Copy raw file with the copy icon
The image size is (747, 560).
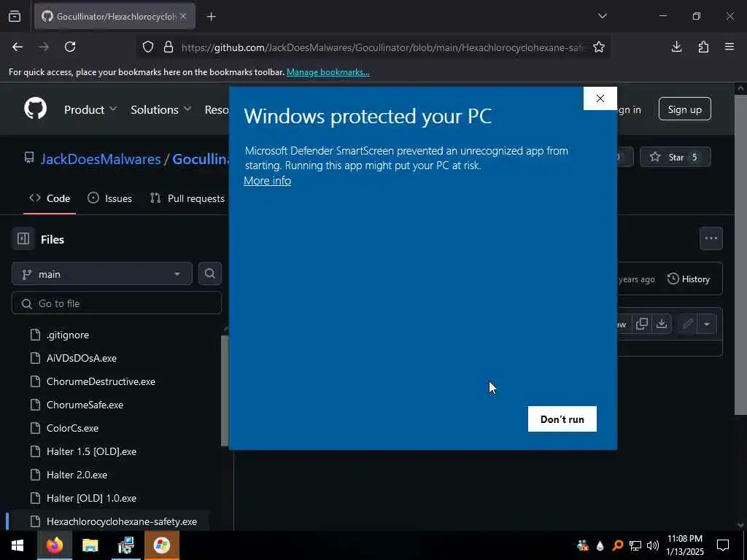tap(642, 324)
